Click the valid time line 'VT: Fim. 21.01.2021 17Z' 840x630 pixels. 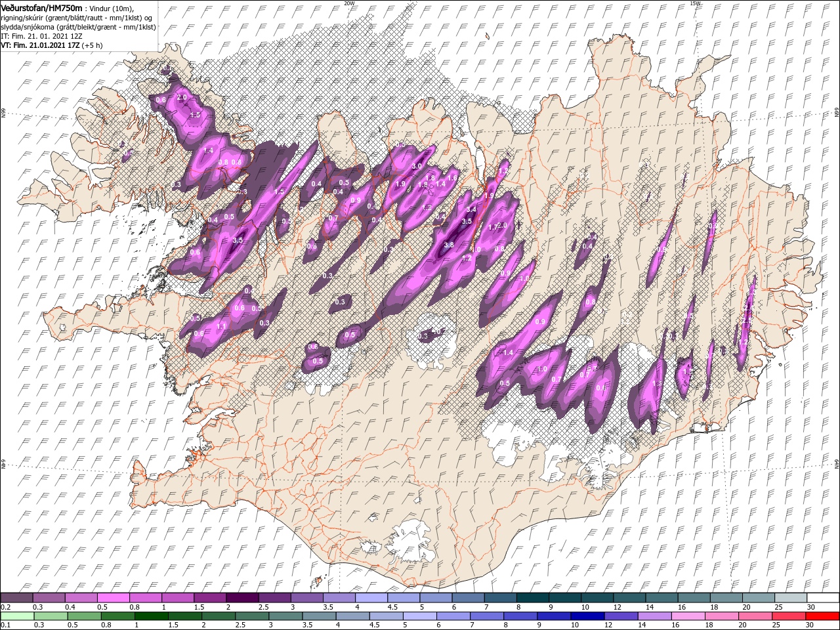point(41,46)
